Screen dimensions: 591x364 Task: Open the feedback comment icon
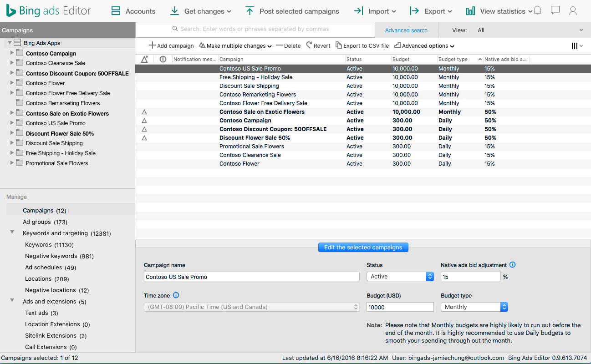pos(555,10)
